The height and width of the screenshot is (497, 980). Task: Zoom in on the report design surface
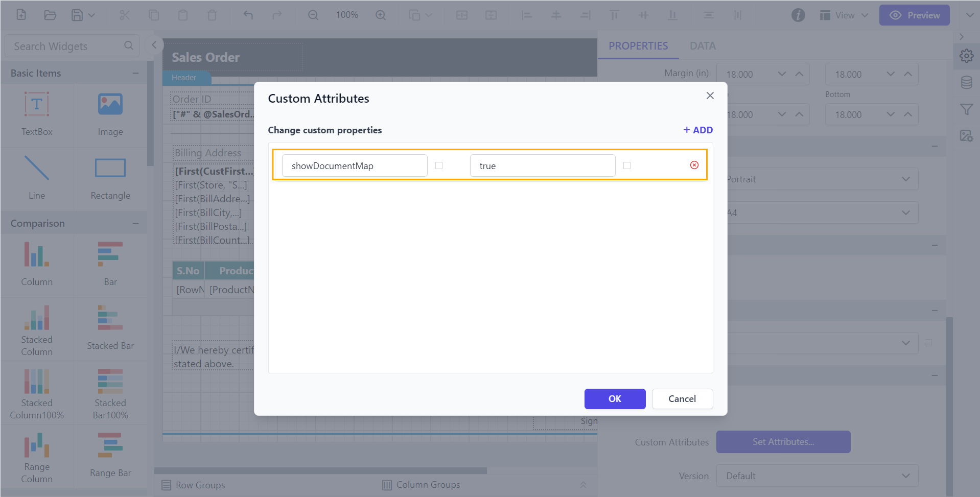[x=380, y=15]
